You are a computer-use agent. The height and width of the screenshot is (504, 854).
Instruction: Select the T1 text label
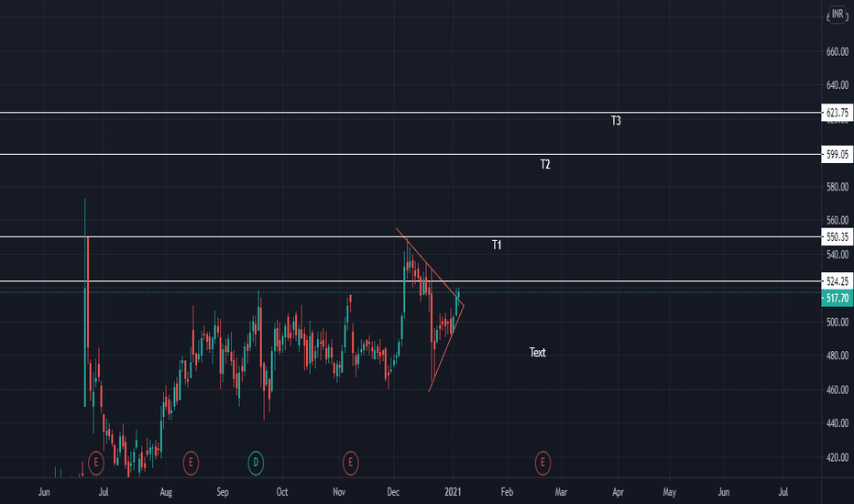point(497,245)
